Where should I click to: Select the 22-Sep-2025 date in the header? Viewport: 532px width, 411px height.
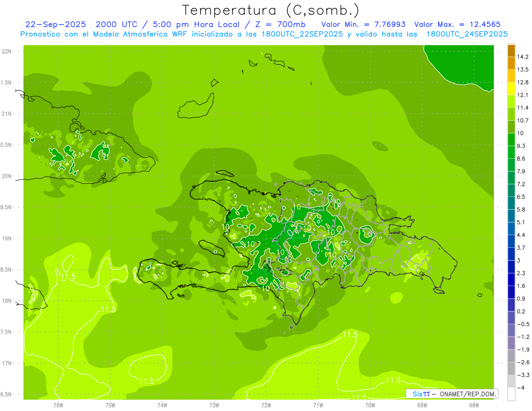coord(55,24)
